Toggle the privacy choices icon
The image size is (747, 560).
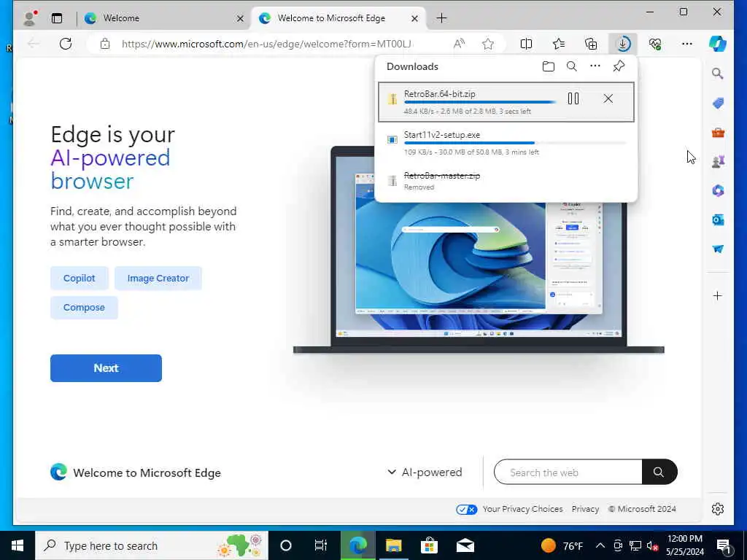coord(466,510)
